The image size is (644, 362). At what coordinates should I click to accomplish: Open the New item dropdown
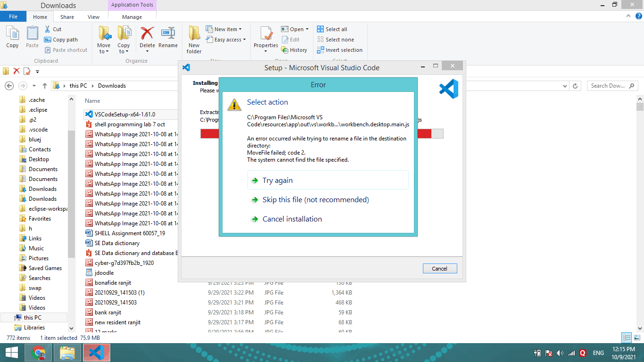click(x=224, y=29)
